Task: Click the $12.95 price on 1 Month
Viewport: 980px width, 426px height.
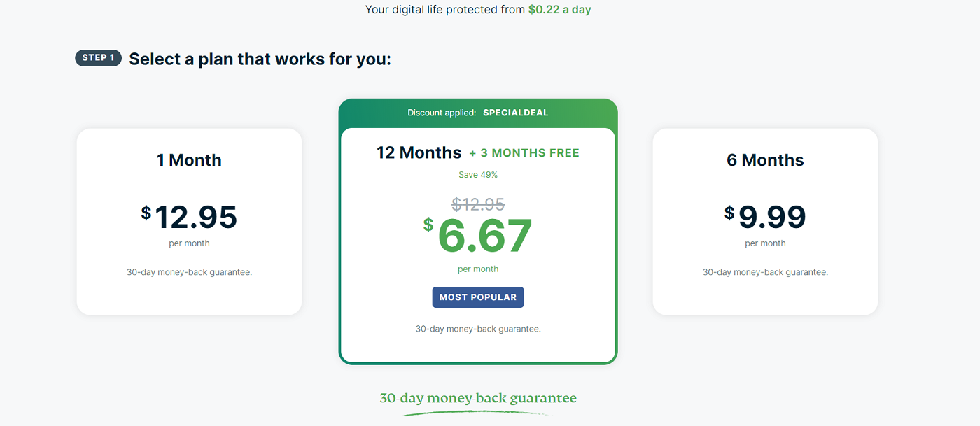Action: (x=189, y=217)
